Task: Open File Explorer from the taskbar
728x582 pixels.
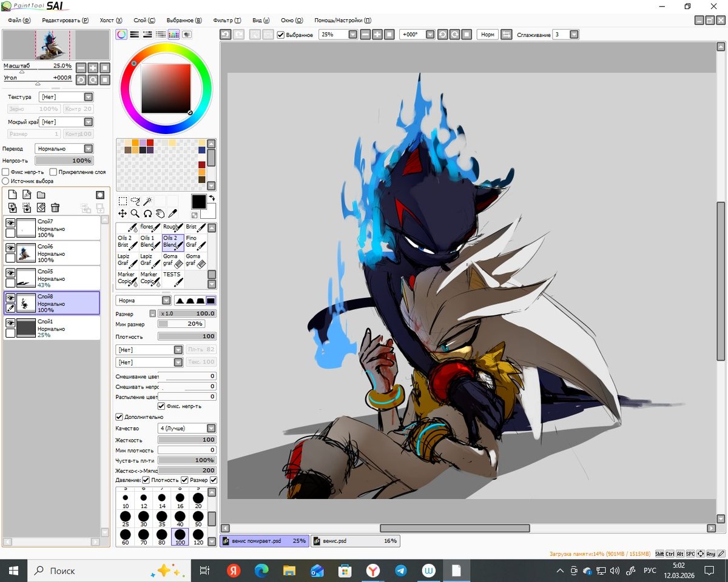Action: pyautogui.click(x=289, y=570)
